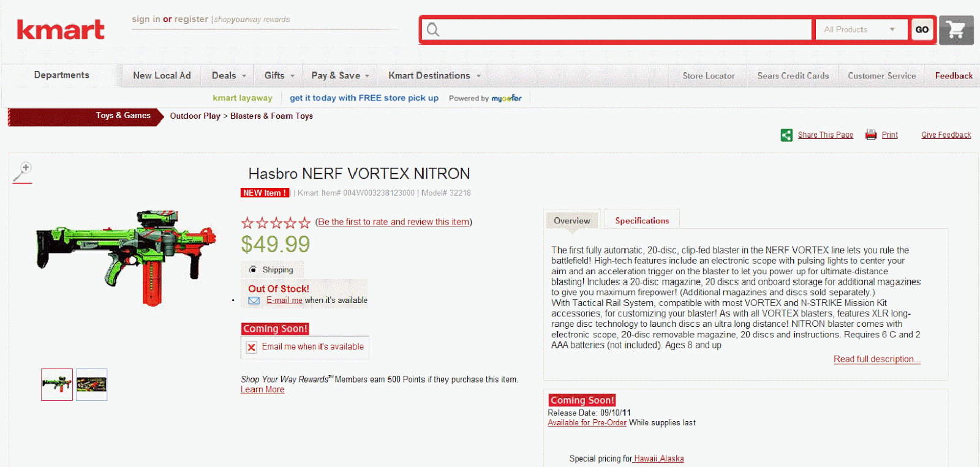This screenshot has height=467, width=980.
Task: Click the Toys & Games breadcrumb
Action: (123, 115)
